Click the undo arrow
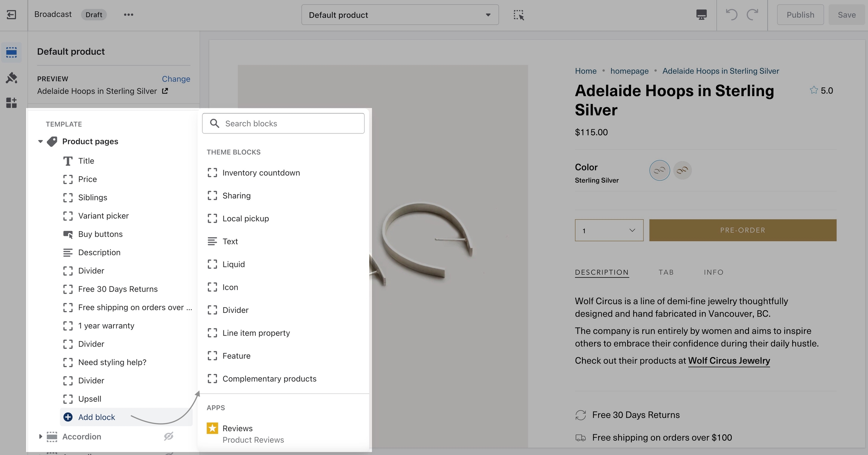The image size is (868, 455). (x=731, y=15)
